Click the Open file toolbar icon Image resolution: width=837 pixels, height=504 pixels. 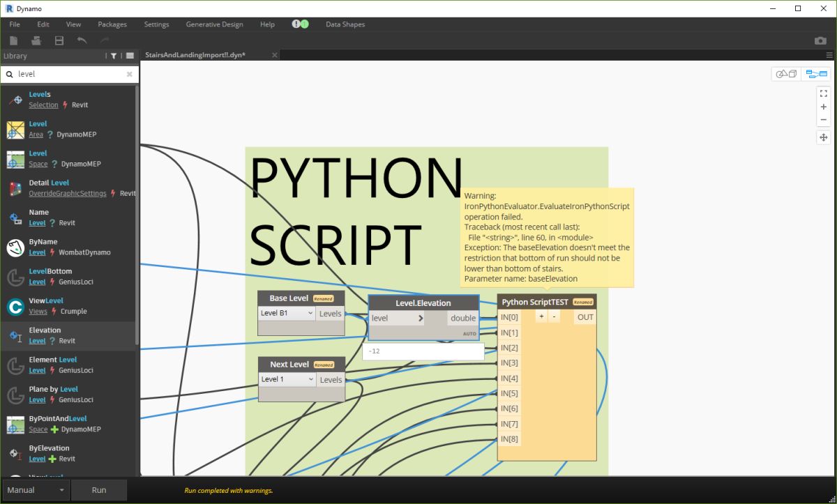point(36,41)
